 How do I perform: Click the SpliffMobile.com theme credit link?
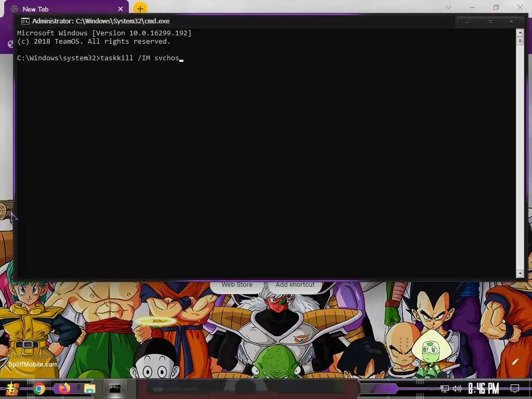click(33, 364)
